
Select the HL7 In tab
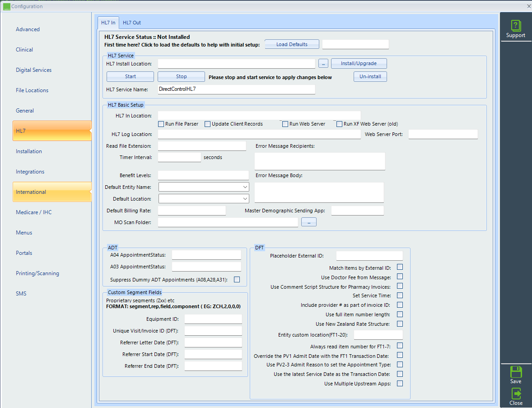pyautogui.click(x=108, y=23)
